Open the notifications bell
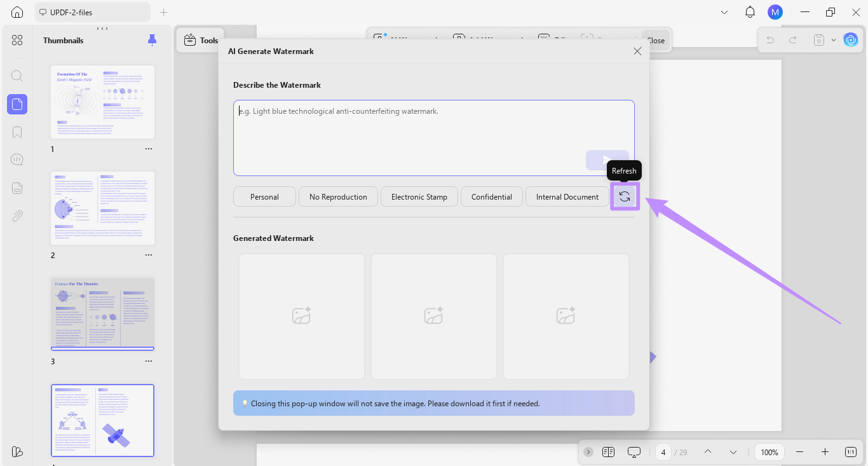868x466 pixels. point(750,12)
